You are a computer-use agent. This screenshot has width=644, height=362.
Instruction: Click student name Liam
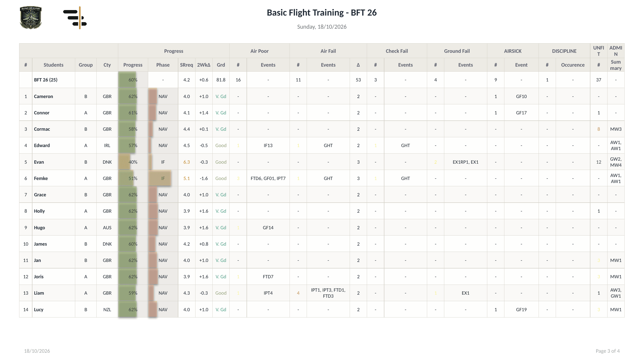click(39, 293)
